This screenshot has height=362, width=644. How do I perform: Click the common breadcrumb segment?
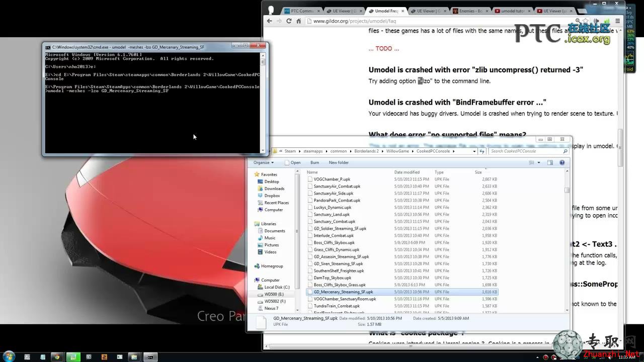(x=339, y=151)
